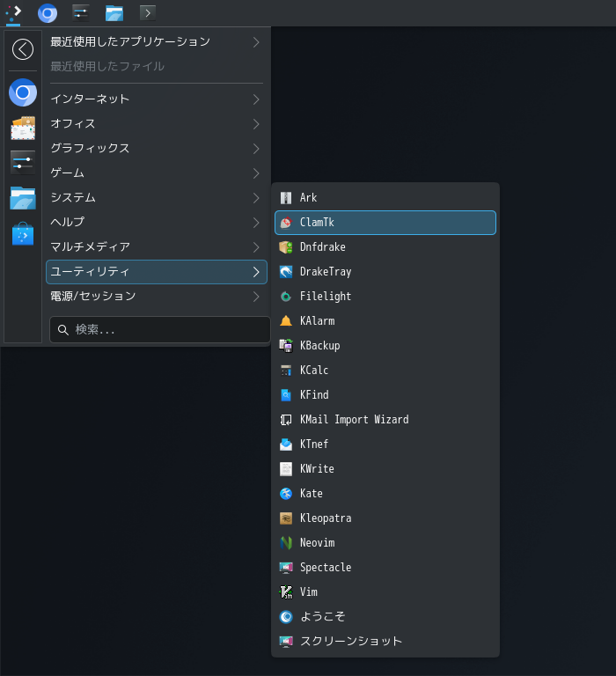Click the オフィス label text

click(73, 124)
